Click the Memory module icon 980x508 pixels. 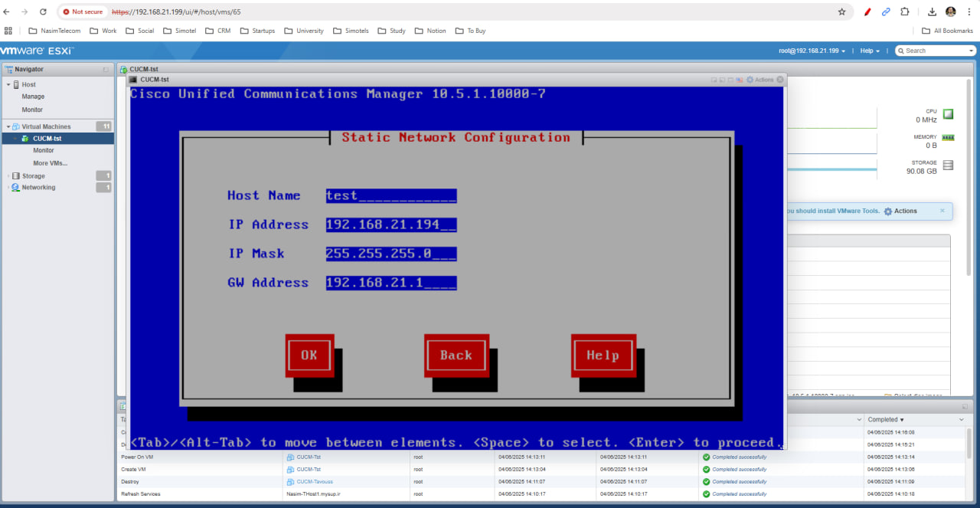pyautogui.click(x=948, y=137)
